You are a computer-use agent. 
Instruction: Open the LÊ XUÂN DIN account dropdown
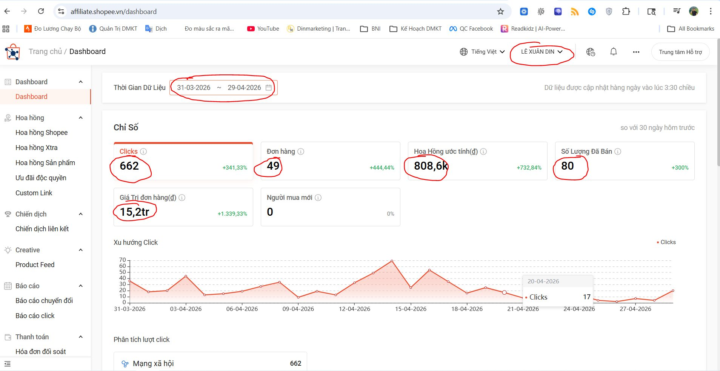(x=541, y=52)
